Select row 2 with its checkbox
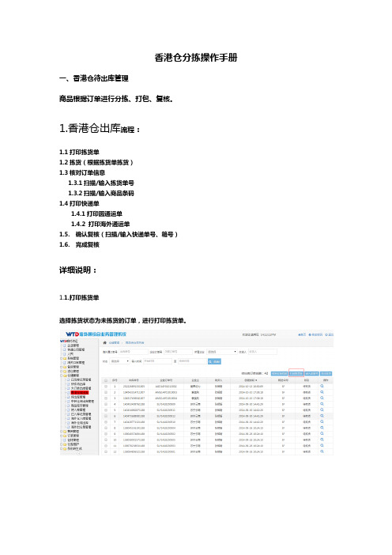 pyautogui.click(x=106, y=392)
